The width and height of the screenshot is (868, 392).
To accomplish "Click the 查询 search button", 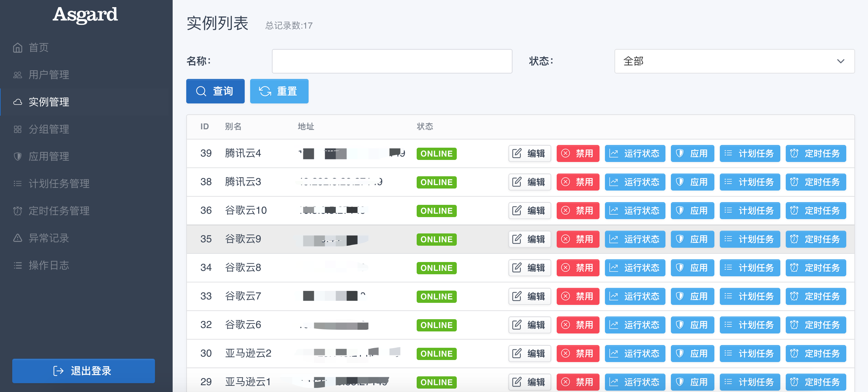I will pos(215,91).
